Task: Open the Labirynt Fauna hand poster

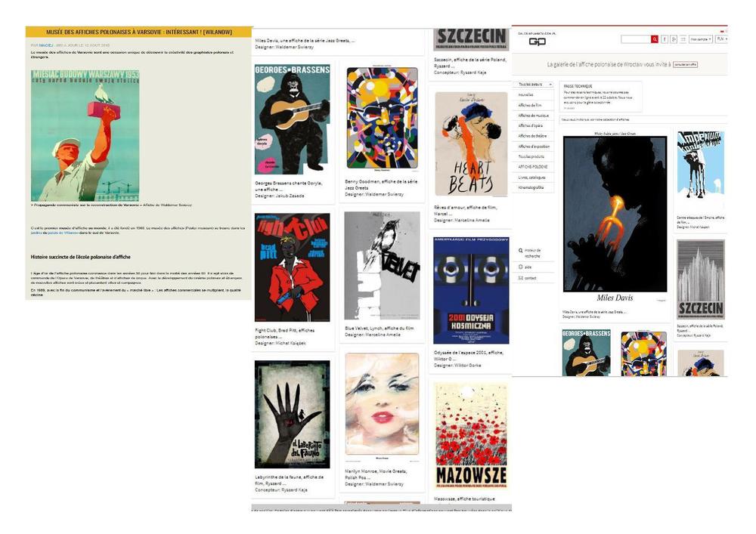Action: [x=292, y=414]
